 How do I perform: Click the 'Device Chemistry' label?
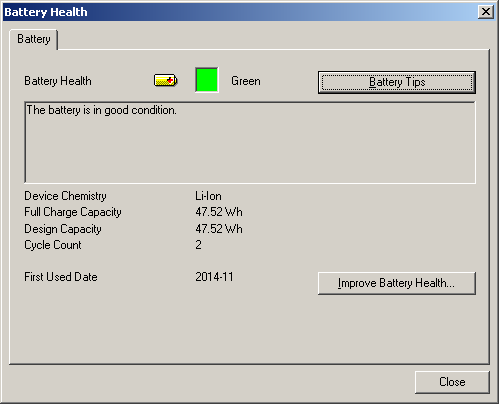pos(65,196)
